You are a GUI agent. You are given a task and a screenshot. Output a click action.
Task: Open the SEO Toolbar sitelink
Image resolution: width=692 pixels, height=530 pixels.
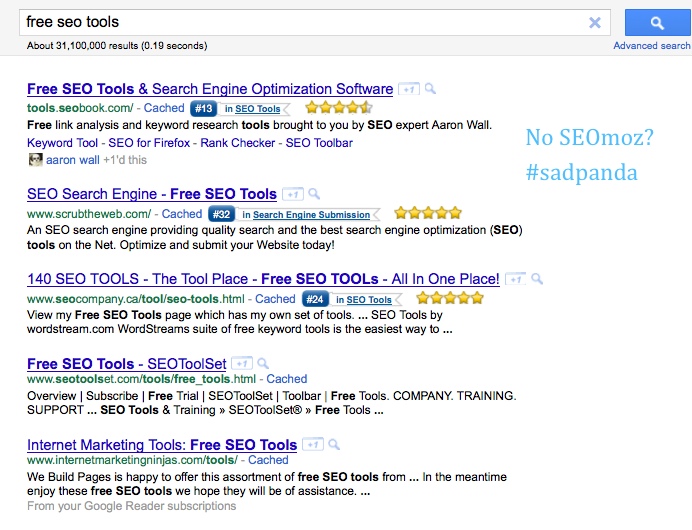coord(319,143)
